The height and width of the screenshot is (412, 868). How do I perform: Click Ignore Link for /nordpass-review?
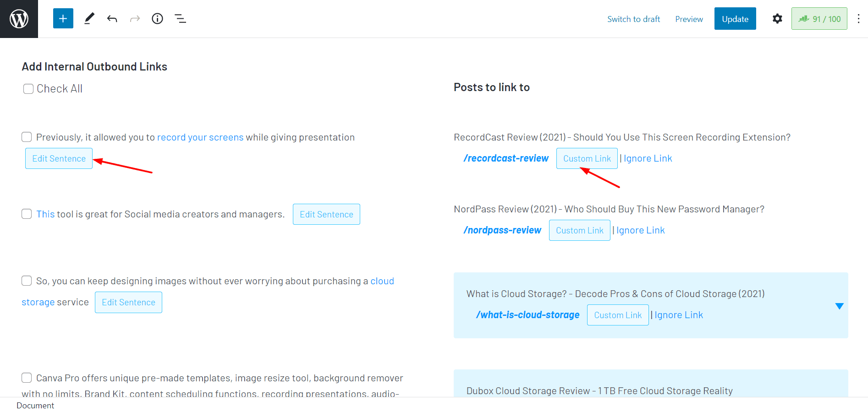click(x=640, y=230)
